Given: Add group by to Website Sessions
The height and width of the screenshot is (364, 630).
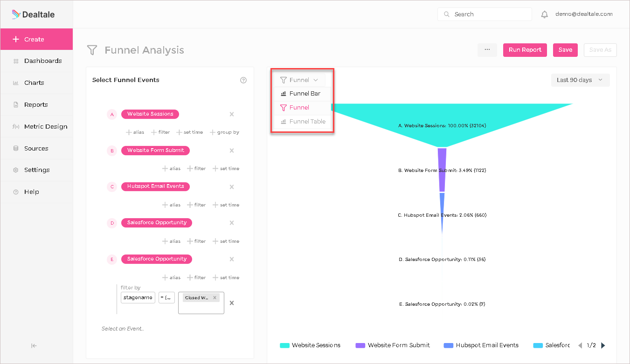Looking at the screenshot, I should 225,132.
